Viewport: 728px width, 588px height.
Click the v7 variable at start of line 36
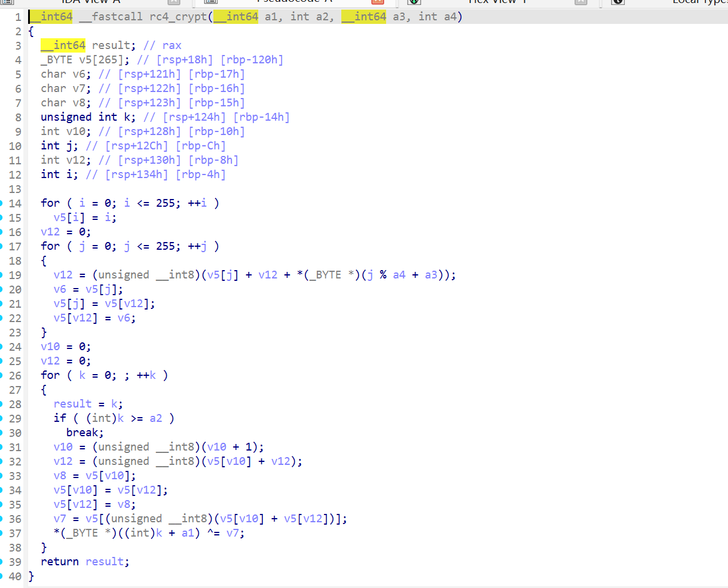(x=60, y=519)
